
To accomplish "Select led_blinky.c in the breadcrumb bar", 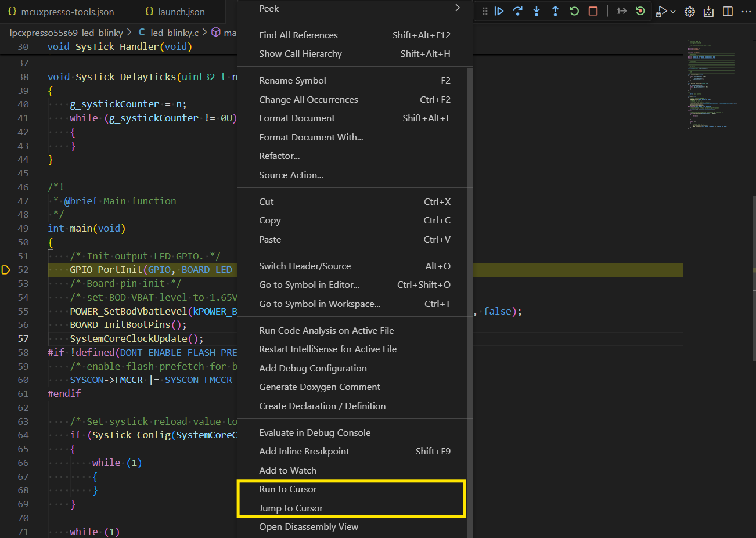I will click(168, 33).
